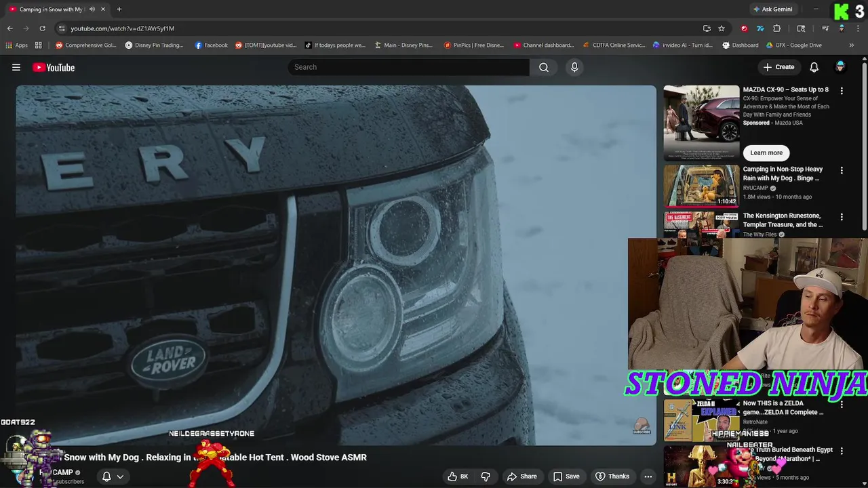Open the Comprehensive Gol... bookmark
868x488 pixels.
click(86, 45)
